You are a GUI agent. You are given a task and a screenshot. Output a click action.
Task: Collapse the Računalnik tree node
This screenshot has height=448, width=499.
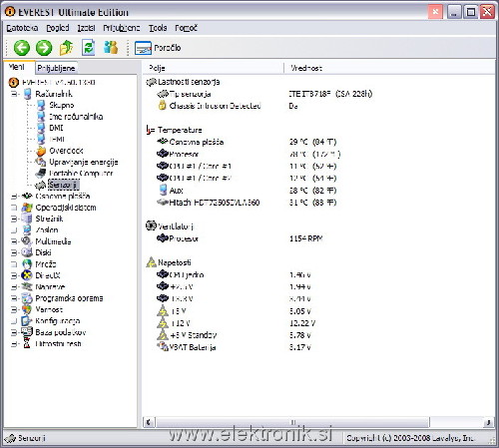(x=14, y=94)
